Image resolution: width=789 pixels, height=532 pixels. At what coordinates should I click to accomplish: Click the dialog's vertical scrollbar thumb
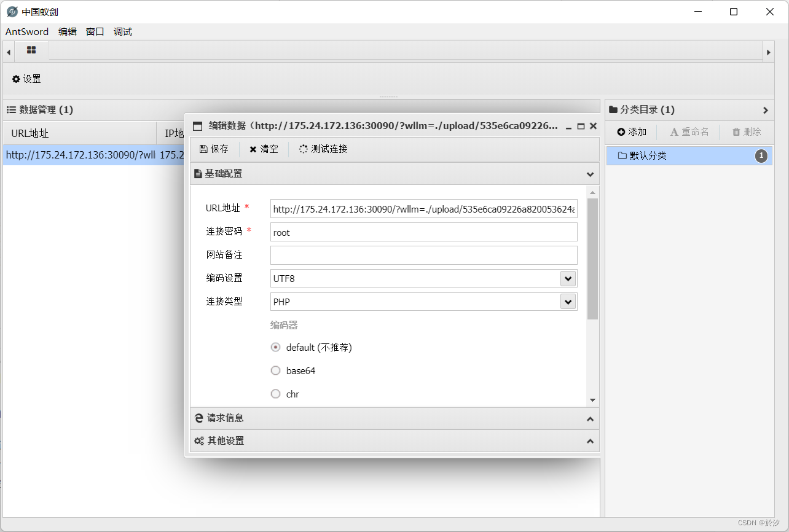[592, 258]
